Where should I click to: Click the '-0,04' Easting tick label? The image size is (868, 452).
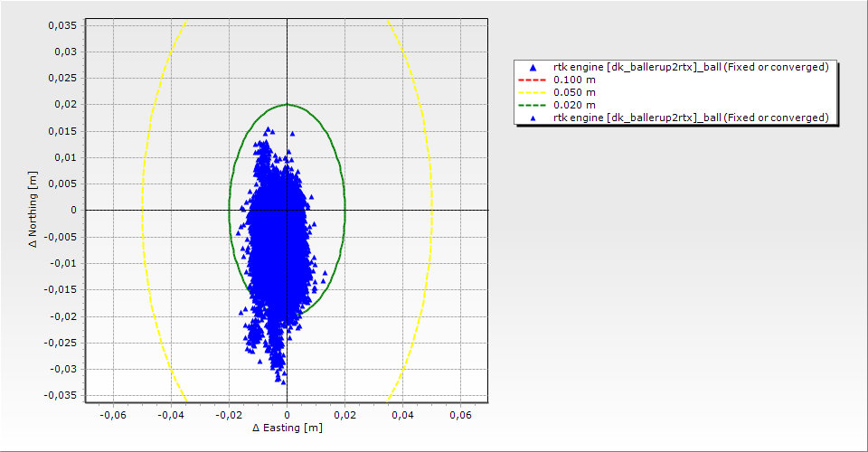pyautogui.click(x=171, y=415)
